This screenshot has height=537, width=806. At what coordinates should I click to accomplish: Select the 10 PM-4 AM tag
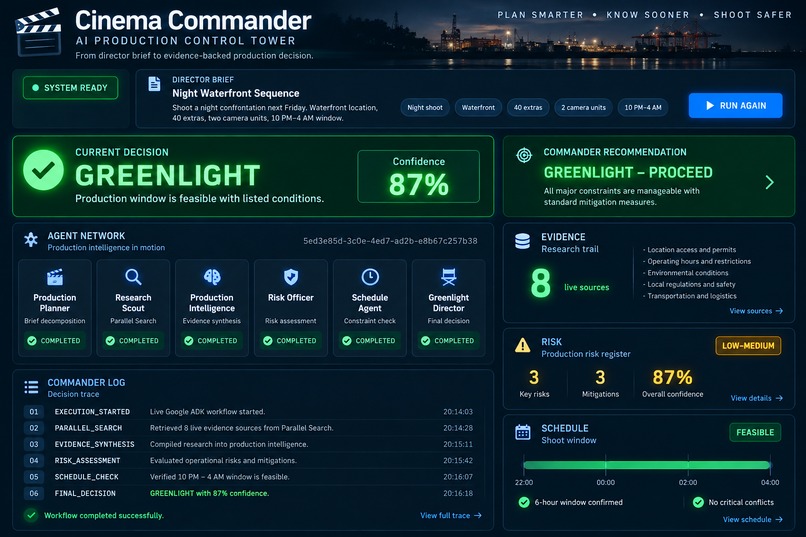(x=643, y=107)
